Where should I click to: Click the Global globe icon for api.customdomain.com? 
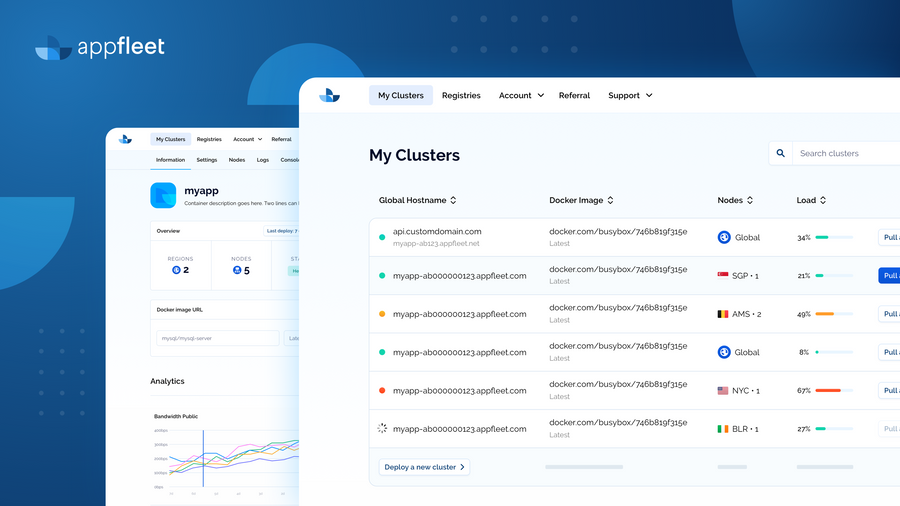[x=724, y=237]
